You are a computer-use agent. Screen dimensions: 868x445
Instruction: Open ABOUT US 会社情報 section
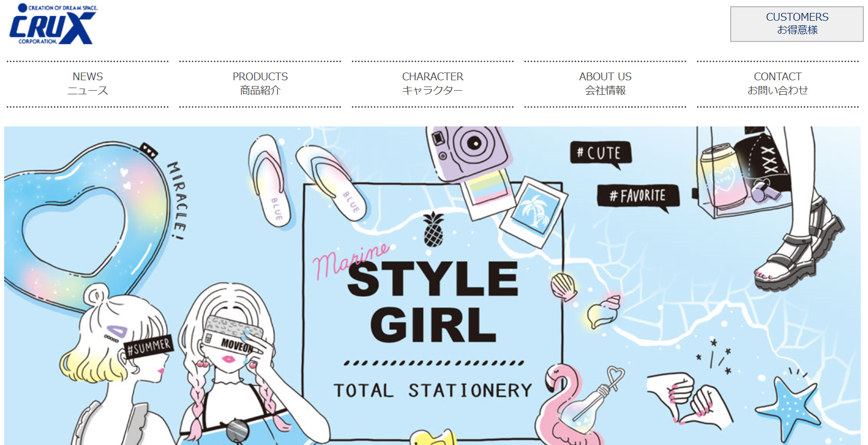coord(605,83)
